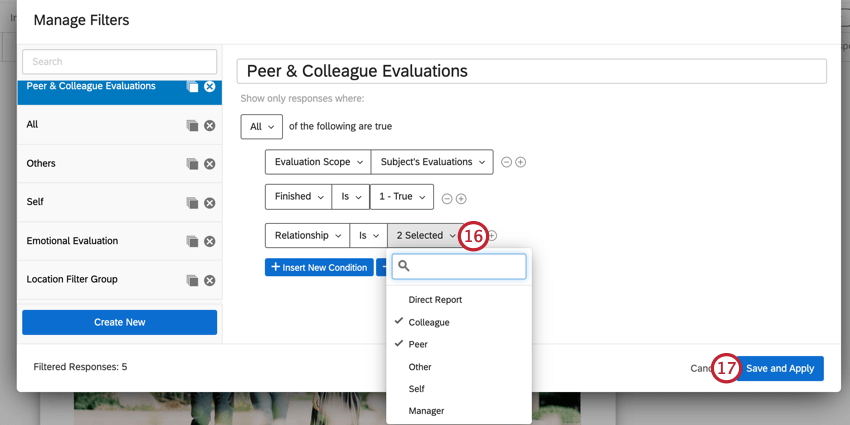Expand the Subject's Evaluations dropdown

coord(432,162)
